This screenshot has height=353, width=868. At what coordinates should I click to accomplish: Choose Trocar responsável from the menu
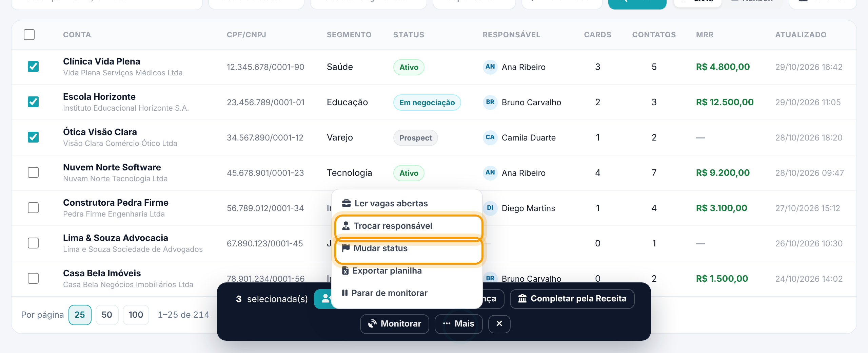pyautogui.click(x=409, y=226)
